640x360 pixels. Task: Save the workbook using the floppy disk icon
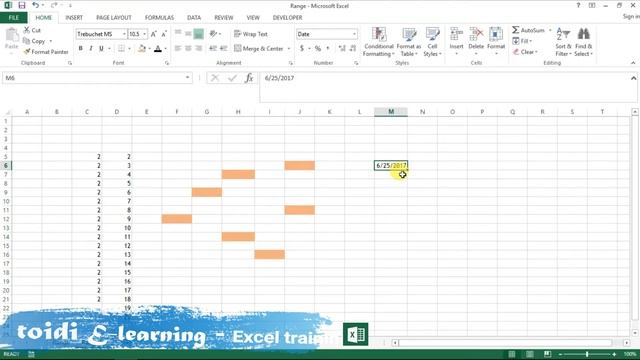point(22,5)
